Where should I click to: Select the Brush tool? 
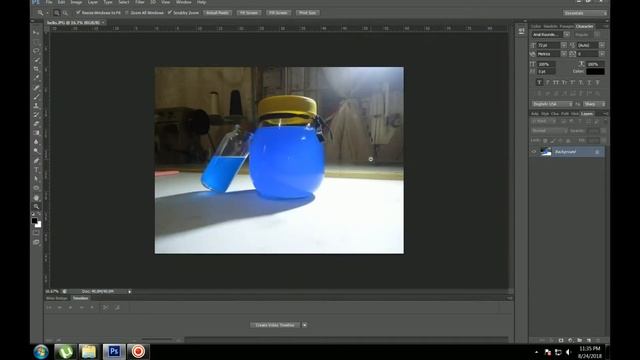tap(36, 96)
